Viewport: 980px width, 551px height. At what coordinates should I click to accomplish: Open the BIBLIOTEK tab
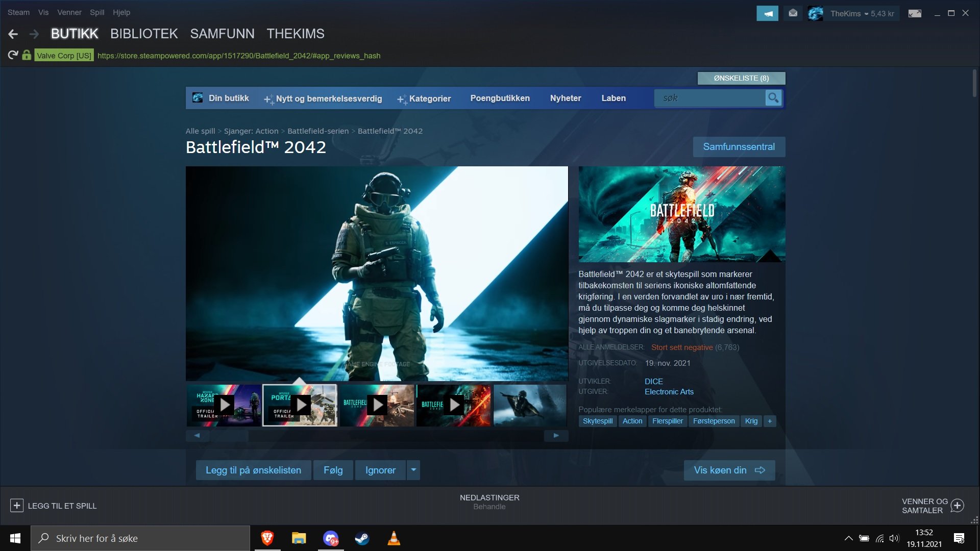(x=144, y=34)
